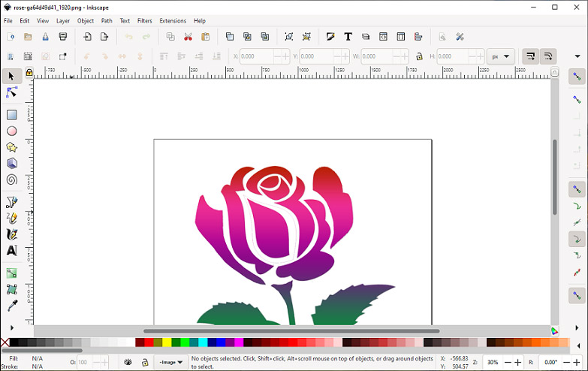Toggle layer visibility eye icon
Viewport: 588px width, 371px height.
128,363
